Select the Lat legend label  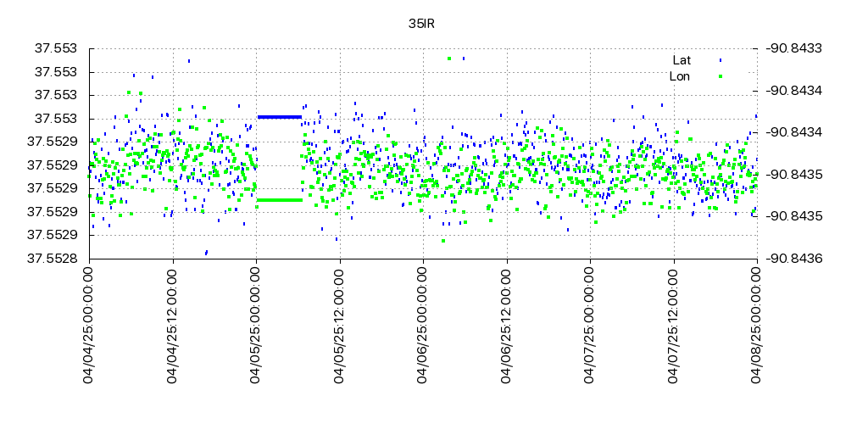682,60
